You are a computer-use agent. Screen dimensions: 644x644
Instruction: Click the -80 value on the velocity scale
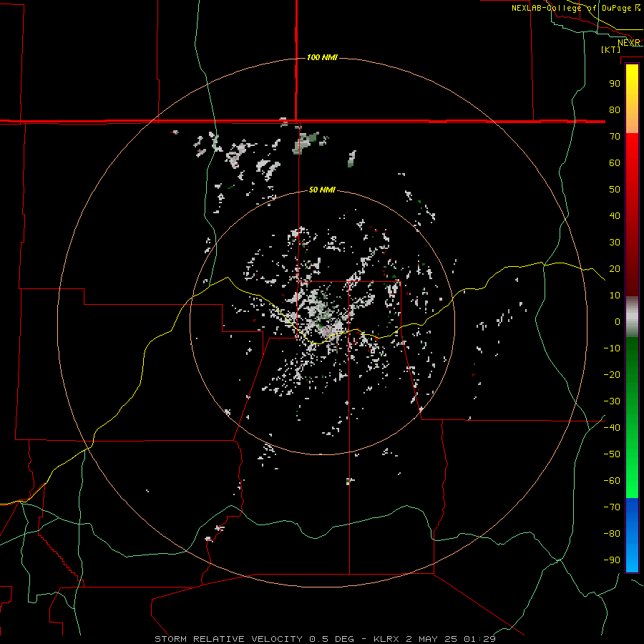pos(612,534)
